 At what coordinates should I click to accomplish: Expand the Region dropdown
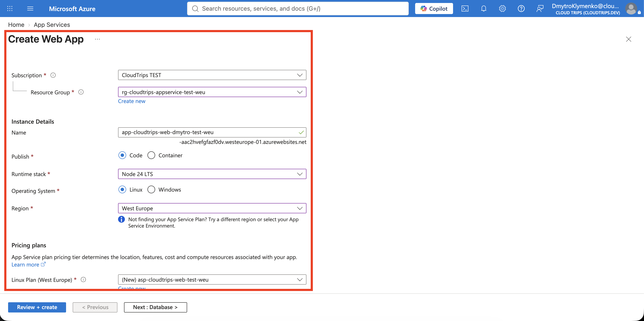(212, 208)
